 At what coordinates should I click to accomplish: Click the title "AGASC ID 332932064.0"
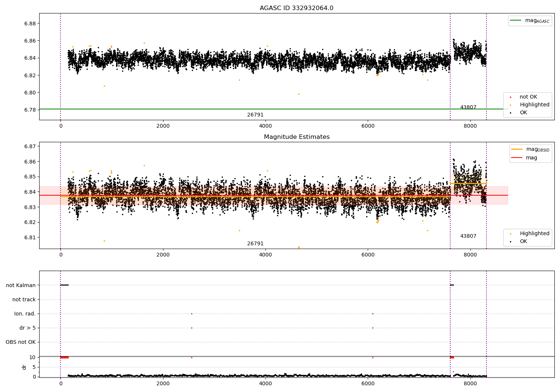click(296, 8)
